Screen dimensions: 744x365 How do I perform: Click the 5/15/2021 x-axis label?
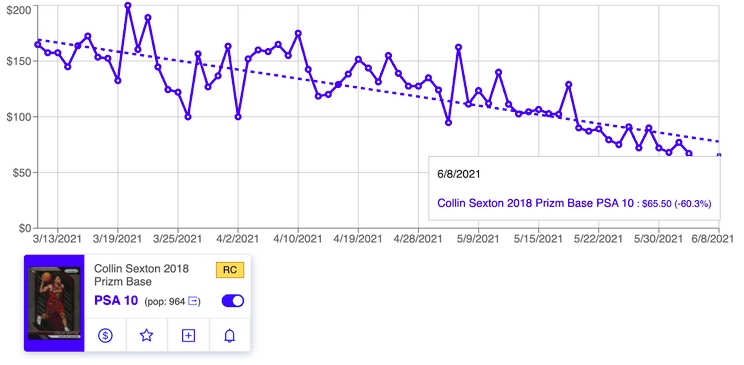click(539, 238)
